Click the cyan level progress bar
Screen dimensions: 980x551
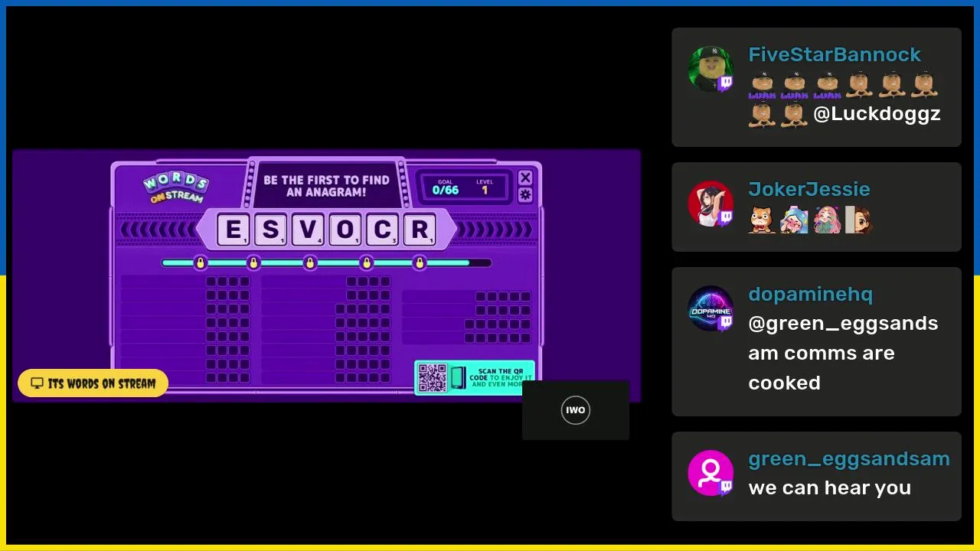326,263
